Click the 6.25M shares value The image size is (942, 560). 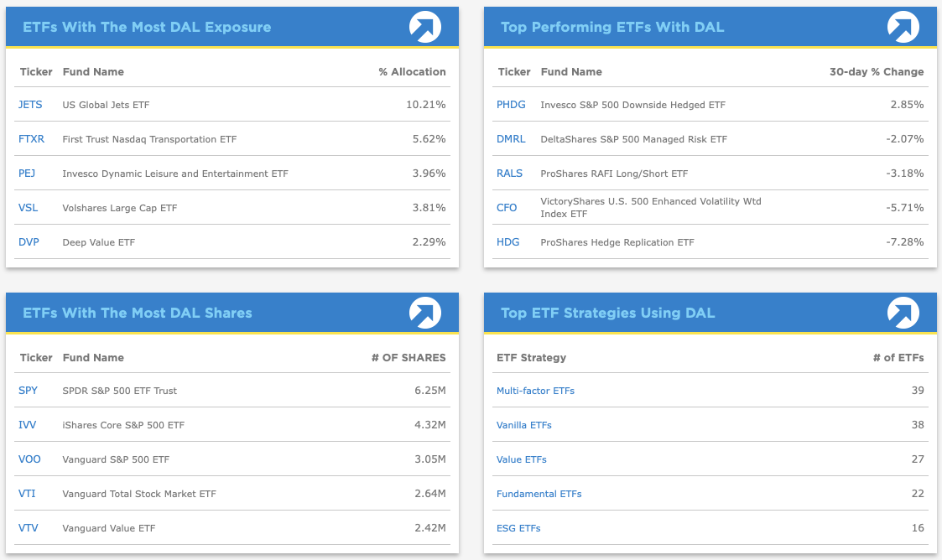point(430,390)
